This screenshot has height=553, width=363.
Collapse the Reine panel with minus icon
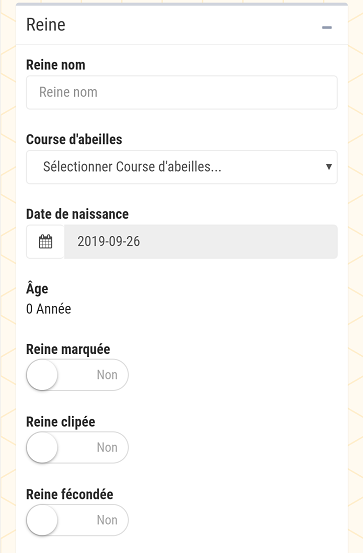tap(327, 28)
